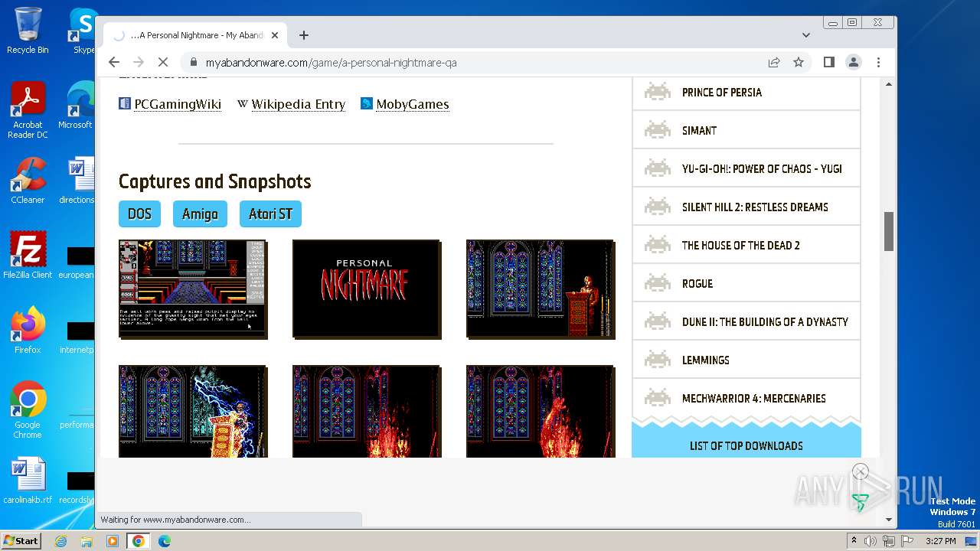Open the church interior text-adventure screenshot
The image size is (980, 551).
193,289
